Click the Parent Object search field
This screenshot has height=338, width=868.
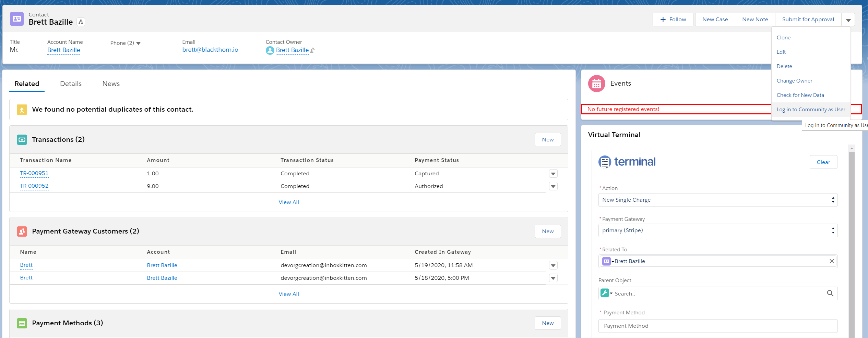coord(718,293)
